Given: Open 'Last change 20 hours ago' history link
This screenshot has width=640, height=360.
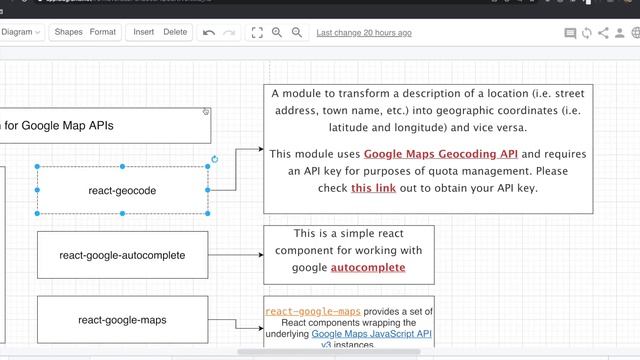Looking at the screenshot, I should (x=364, y=33).
